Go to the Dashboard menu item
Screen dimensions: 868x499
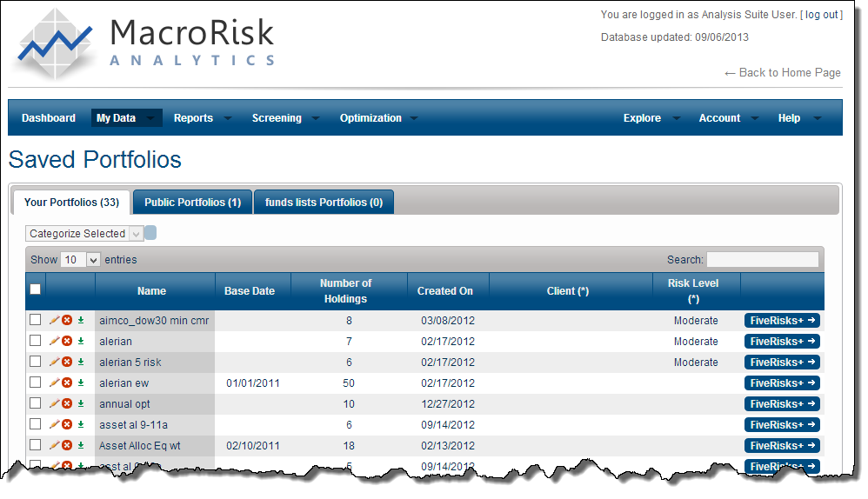[x=49, y=118]
